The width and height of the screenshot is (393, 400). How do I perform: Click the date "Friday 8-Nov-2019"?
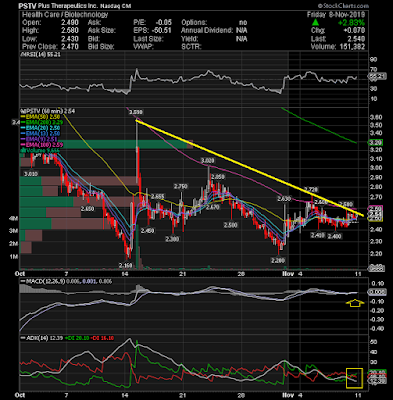tap(336, 14)
